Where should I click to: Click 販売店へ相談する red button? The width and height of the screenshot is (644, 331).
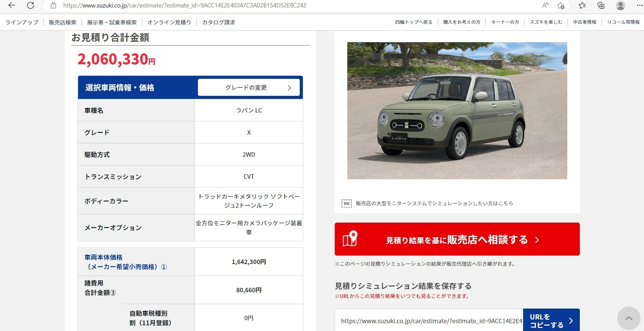tap(457, 239)
